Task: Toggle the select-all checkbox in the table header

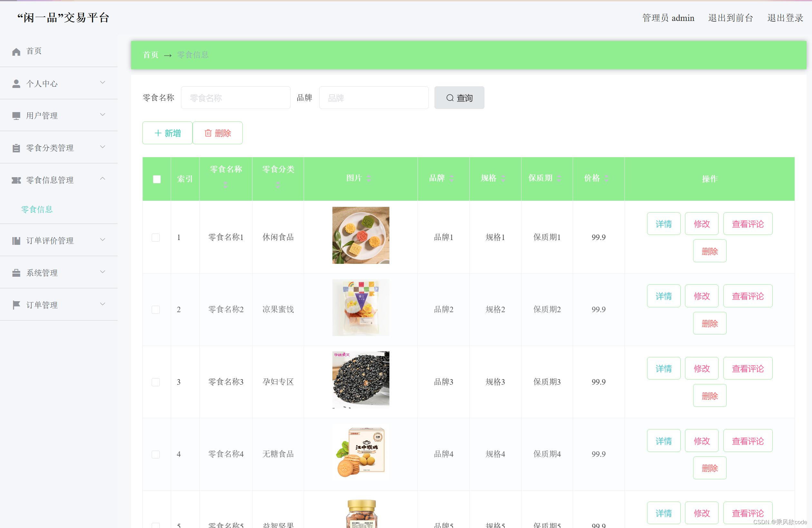Action: tap(156, 178)
